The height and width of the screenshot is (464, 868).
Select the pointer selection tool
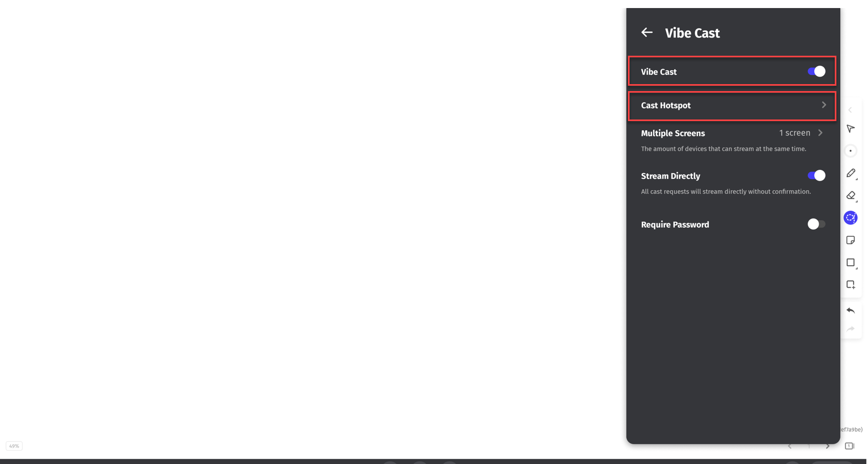pyautogui.click(x=850, y=129)
